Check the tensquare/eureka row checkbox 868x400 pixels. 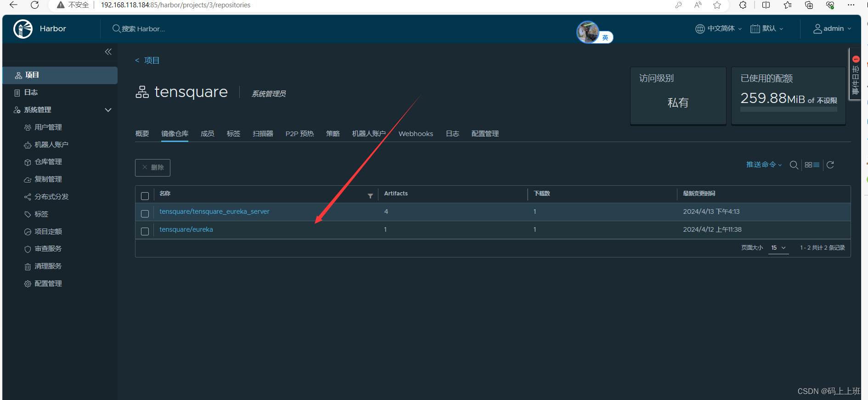145,232
